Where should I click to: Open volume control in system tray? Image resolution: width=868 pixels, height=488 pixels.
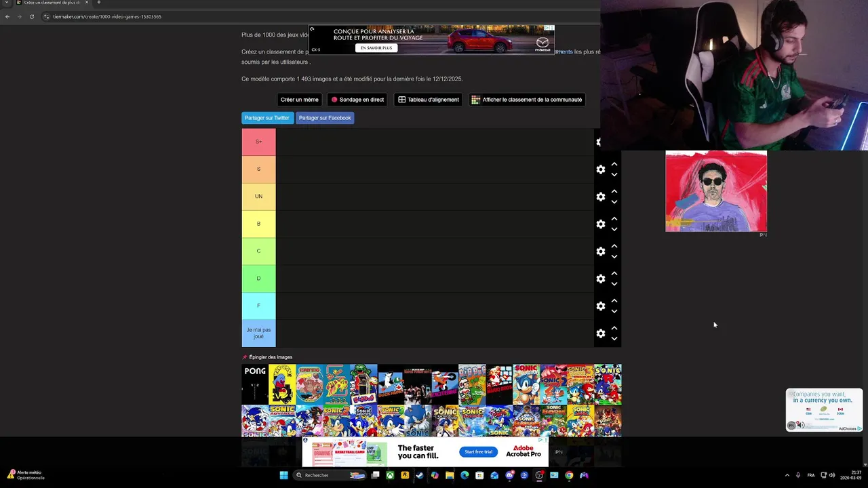pos(832,475)
